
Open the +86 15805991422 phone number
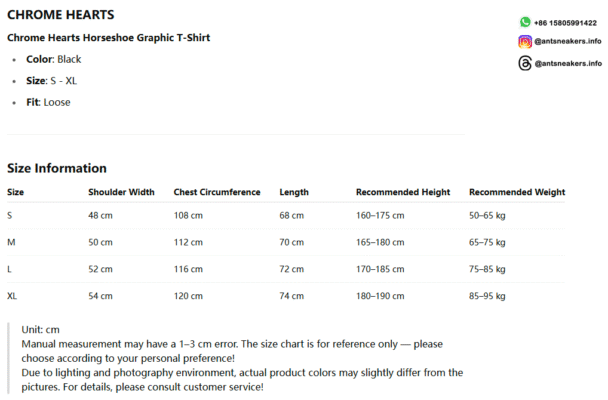tap(565, 23)
